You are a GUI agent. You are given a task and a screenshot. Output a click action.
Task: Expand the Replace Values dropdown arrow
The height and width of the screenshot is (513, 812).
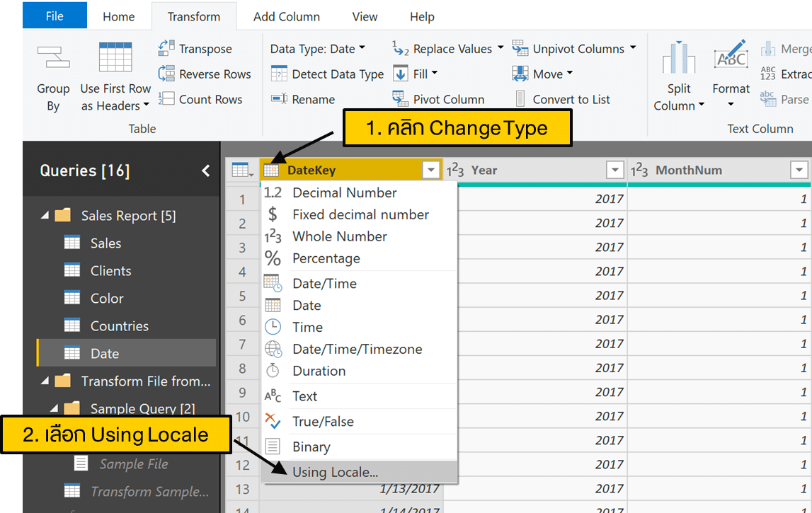[501, 48]
